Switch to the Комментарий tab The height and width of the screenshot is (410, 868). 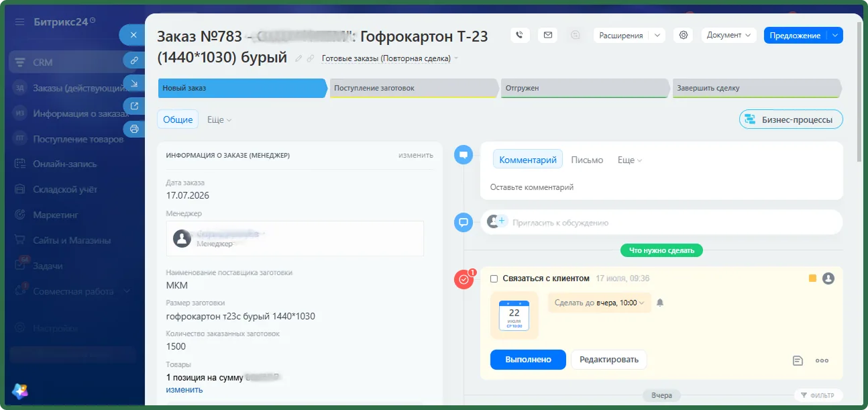coord(528,160)
